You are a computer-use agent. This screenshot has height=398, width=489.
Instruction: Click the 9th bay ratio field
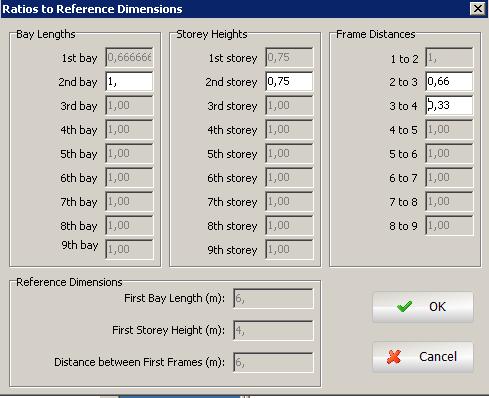(129, 249)
